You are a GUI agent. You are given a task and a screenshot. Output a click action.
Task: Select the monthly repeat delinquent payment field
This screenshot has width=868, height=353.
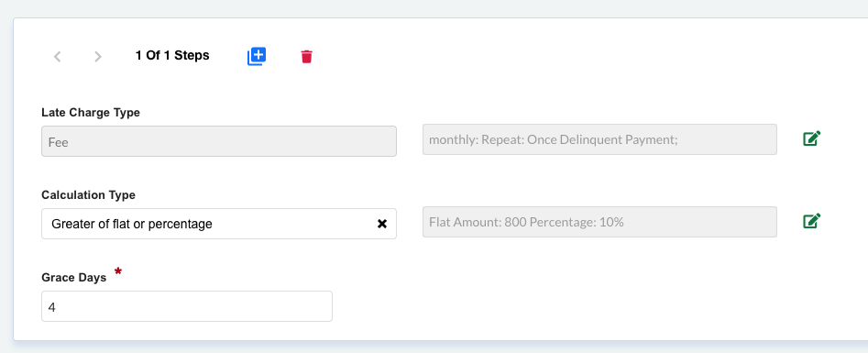[599, 139]
